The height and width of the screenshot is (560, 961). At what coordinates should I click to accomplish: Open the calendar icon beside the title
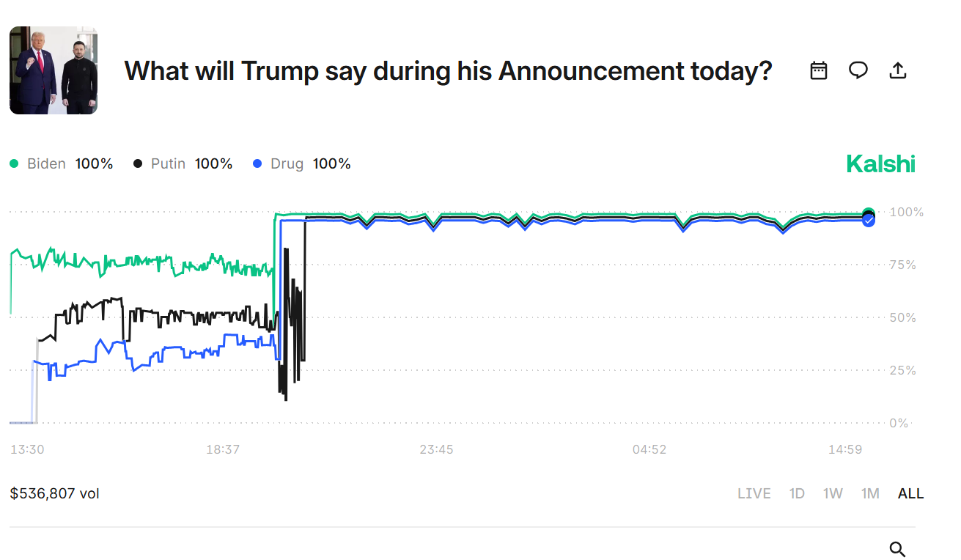point(818,70)
